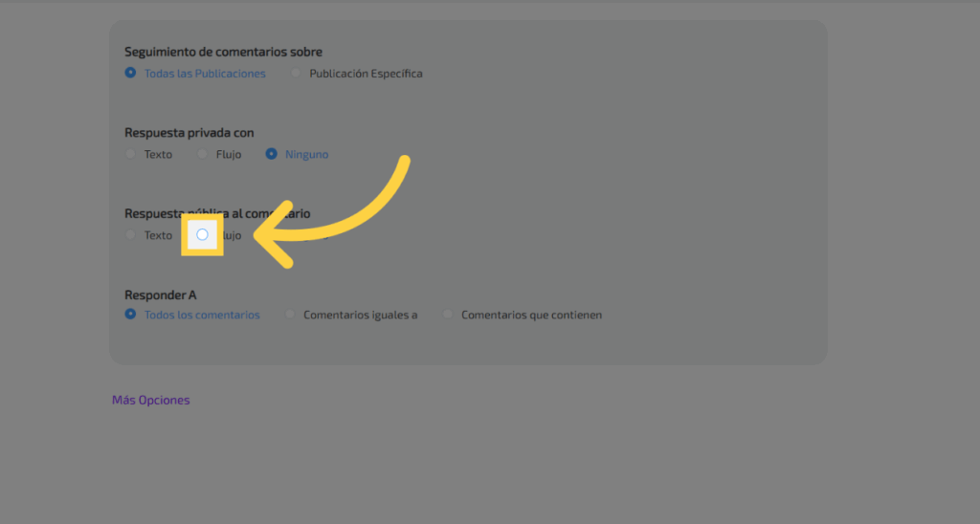
Task: Select the 'Publicación Específica' radio button
Action: [296, 73]
